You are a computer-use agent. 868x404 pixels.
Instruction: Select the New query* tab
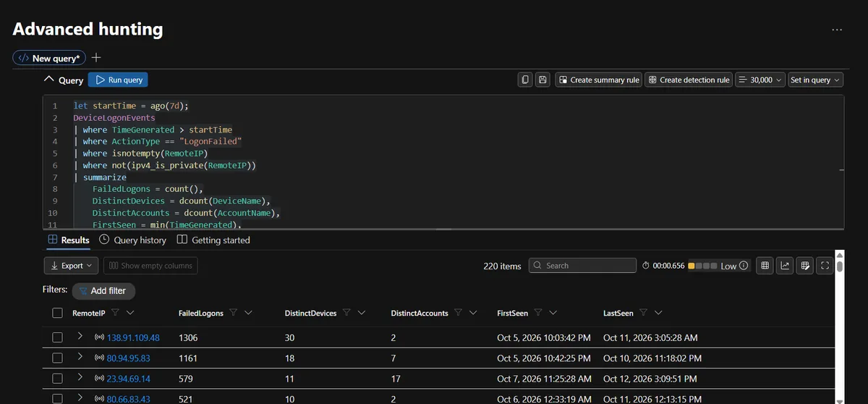[x=49, y=58]
